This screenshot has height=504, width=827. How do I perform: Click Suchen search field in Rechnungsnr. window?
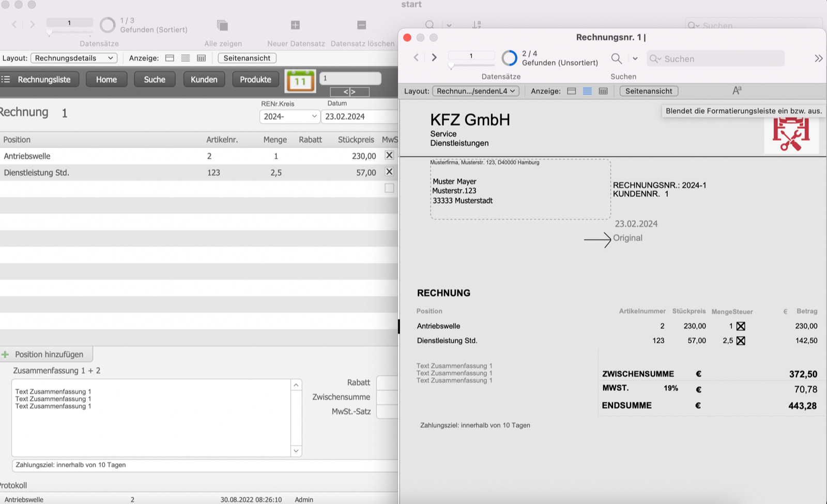715,58
